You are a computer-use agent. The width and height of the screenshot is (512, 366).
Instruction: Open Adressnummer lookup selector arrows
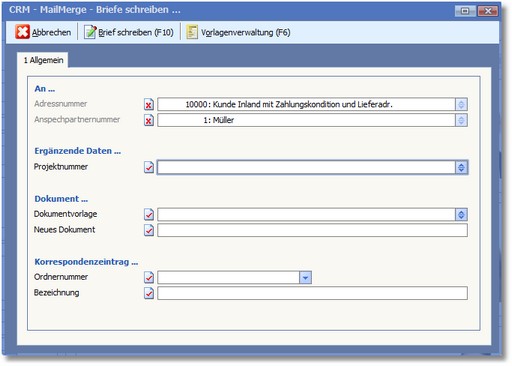(x=461, y=105)
